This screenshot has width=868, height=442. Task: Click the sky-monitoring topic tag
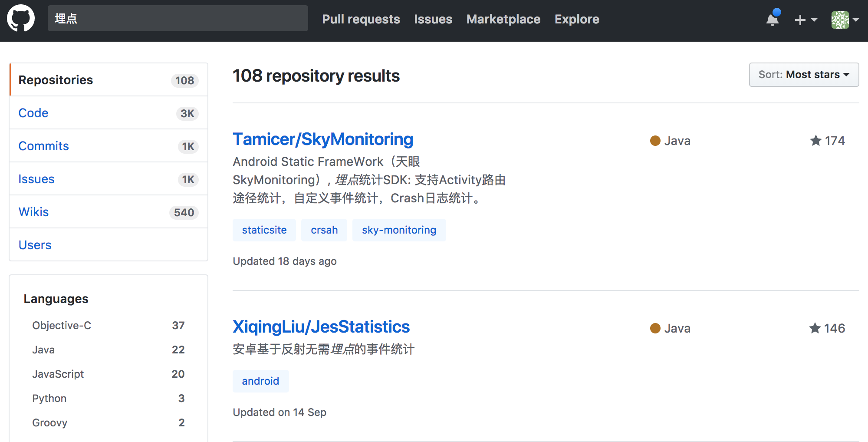(399, 230)
